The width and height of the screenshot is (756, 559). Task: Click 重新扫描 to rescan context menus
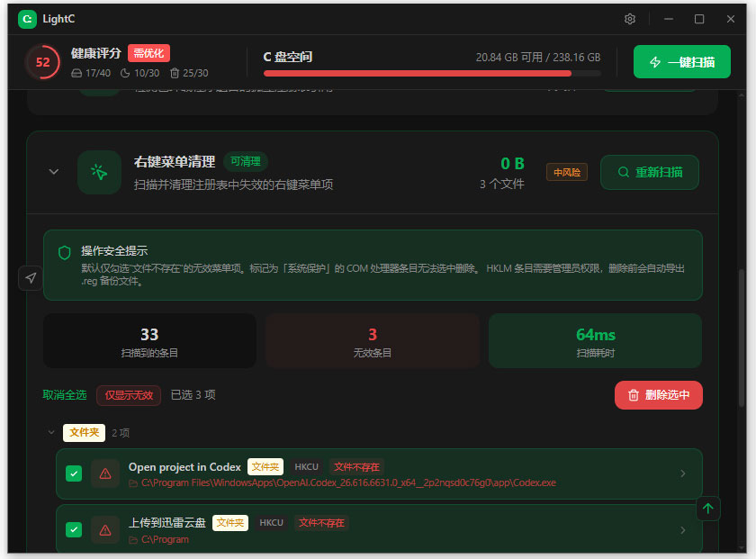tap(650, 172)
